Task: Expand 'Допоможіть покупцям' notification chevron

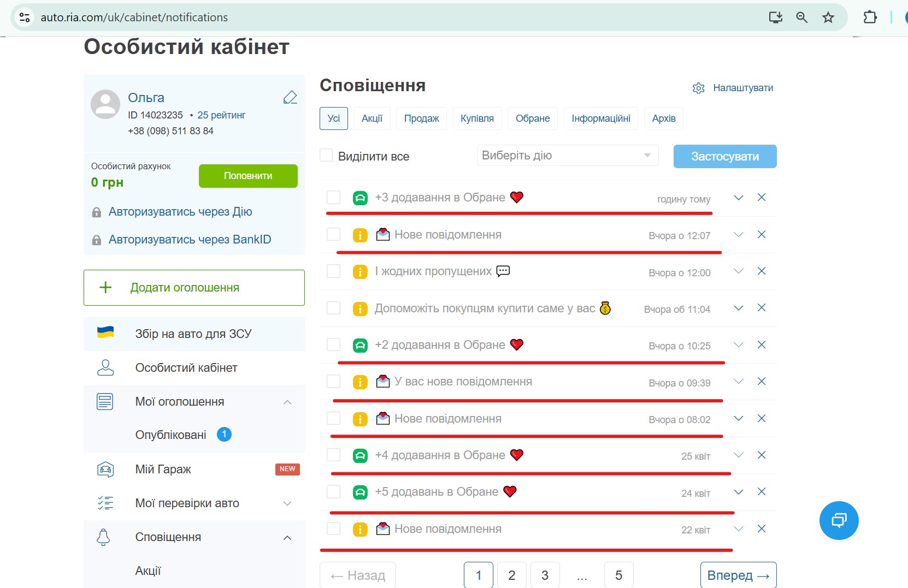Action: click(739, 308)
